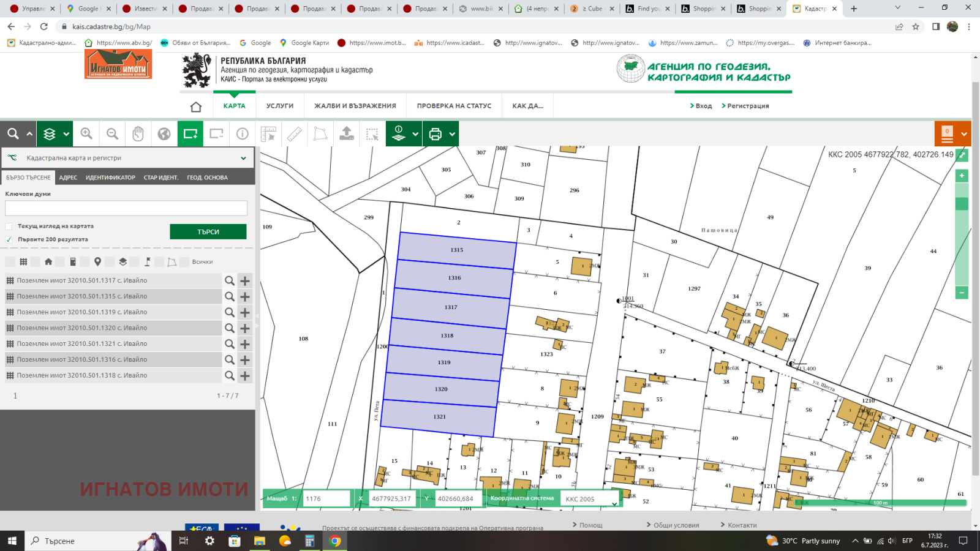980x551 pixels.
Task: Expand 'Кадастрална карта и регистри' dropdown
Action: tap(243, 158)
